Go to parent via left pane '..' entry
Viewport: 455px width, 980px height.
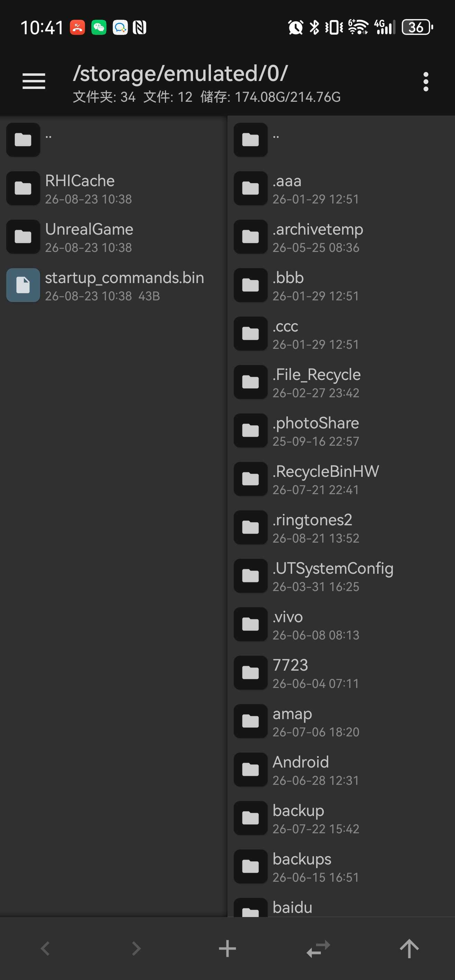(114, 139)
